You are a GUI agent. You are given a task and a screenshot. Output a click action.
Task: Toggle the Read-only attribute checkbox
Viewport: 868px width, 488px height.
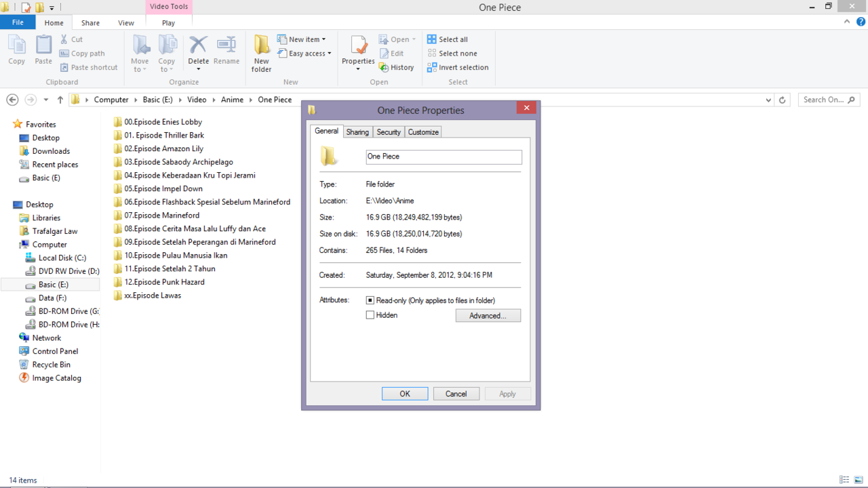370,300
